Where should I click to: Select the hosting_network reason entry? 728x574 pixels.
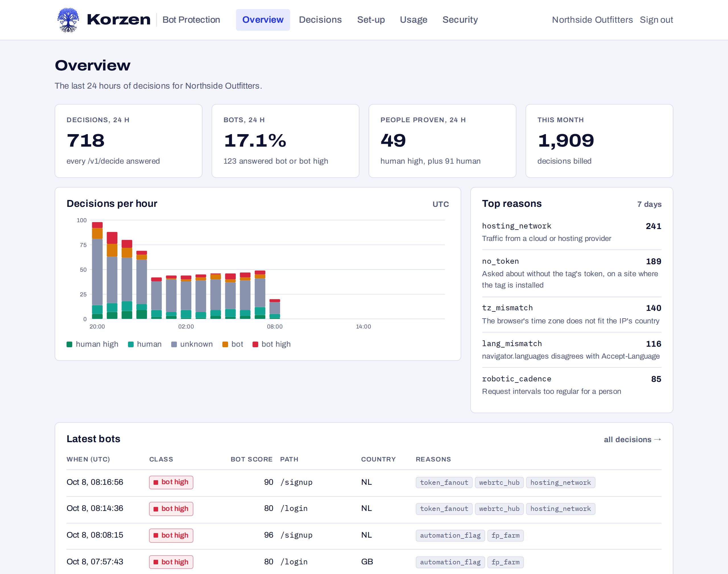pos(572,232)
